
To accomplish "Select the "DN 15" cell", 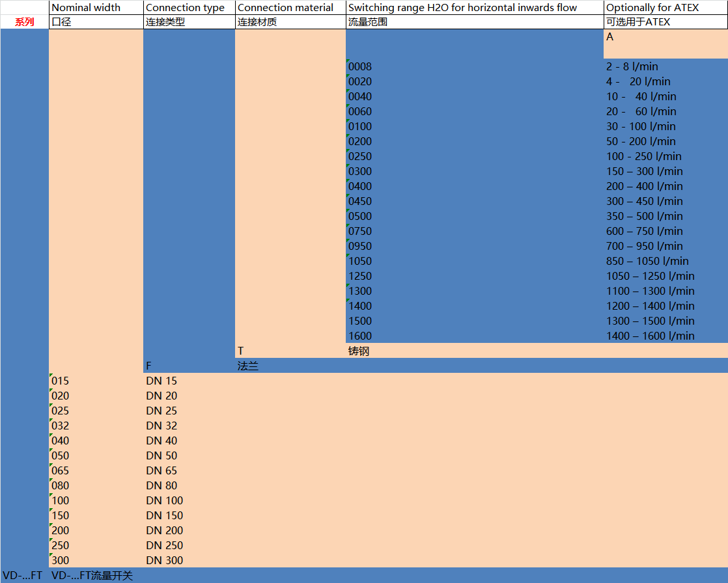I will (x=188, y=381).
